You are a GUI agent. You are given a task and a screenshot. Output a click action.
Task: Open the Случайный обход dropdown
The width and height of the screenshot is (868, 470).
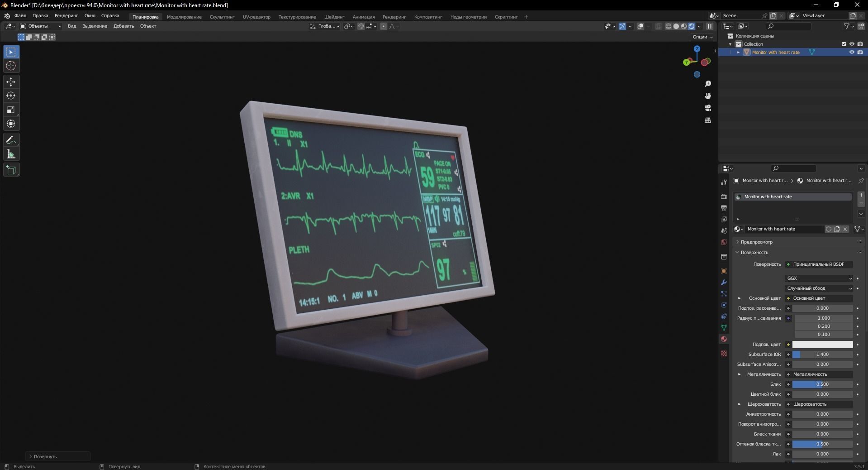(819, 288)
